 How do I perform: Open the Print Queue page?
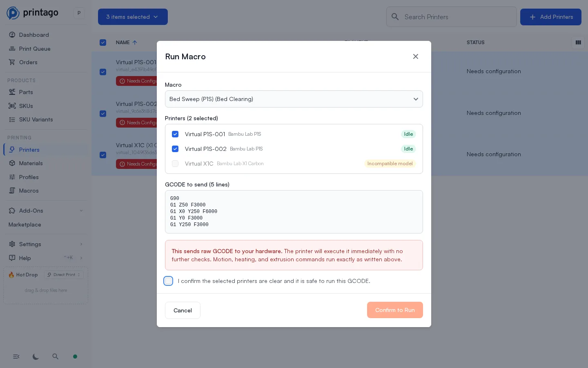click(x=35, y=49)
